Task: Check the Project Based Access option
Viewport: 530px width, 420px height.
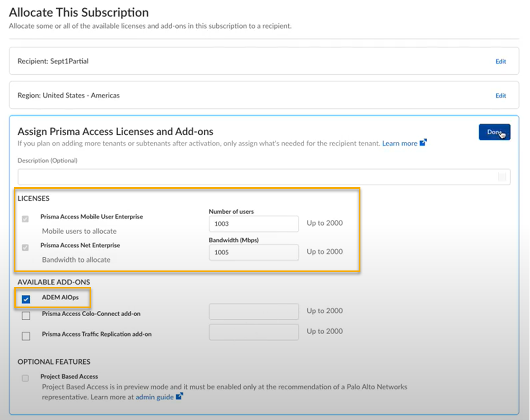Action: [x=25, y=379]
